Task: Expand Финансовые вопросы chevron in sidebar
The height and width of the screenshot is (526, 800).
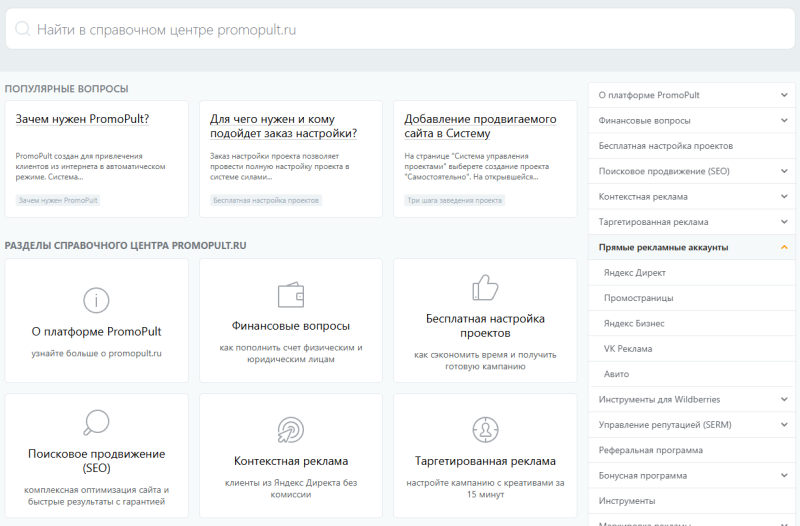Action: click(x=784, y=120)
